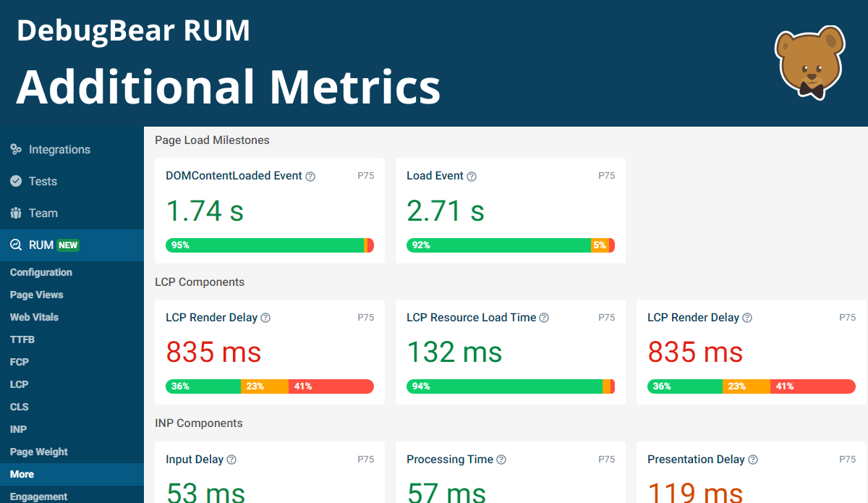Image resolution: width=868 pixels, height=503 pixels.
Task: Click the 53 ms Input Delay value
Action: tap(205, 492)
